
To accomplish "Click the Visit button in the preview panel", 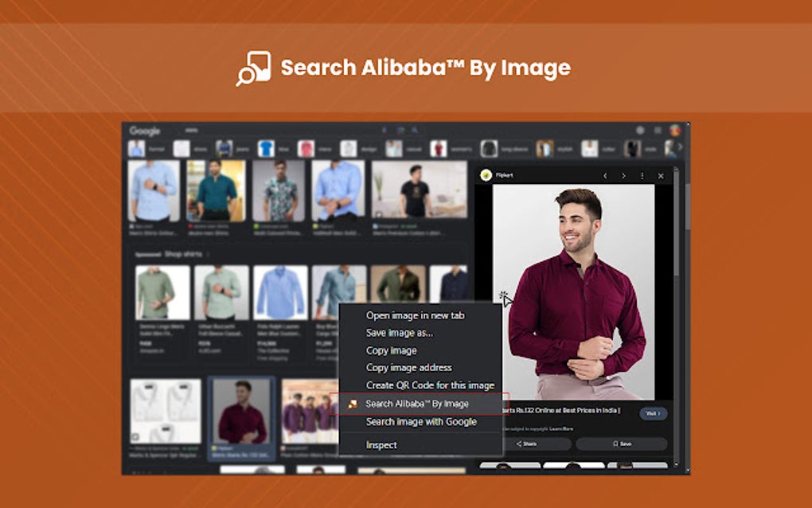I will click(x=654, y=412).
